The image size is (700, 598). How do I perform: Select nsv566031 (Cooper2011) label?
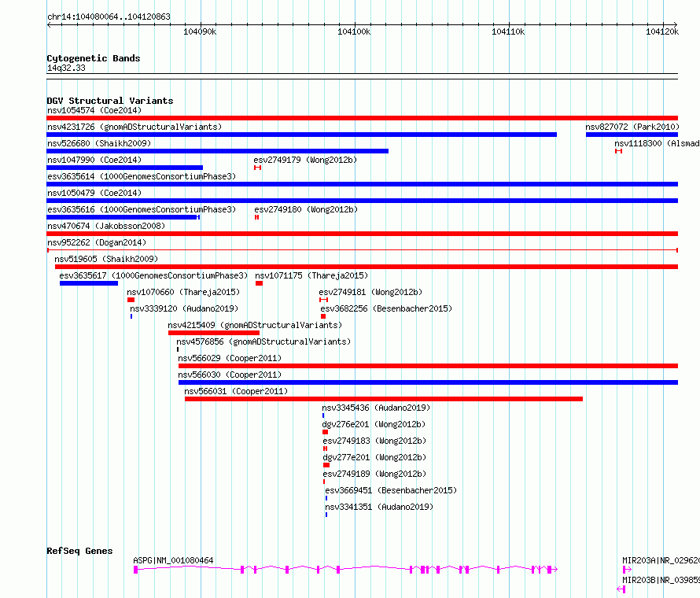pos(236,391)
